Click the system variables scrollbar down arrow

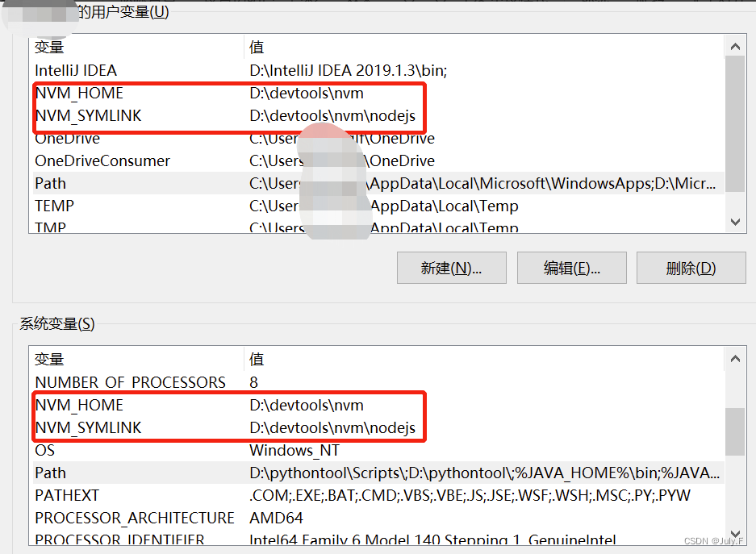click(x=735, y=533)
